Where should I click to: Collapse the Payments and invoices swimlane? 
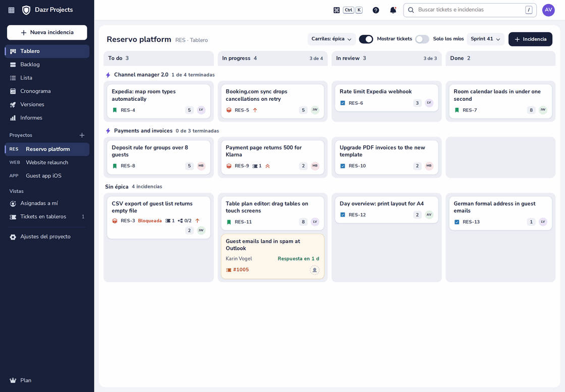pos(143,130)
